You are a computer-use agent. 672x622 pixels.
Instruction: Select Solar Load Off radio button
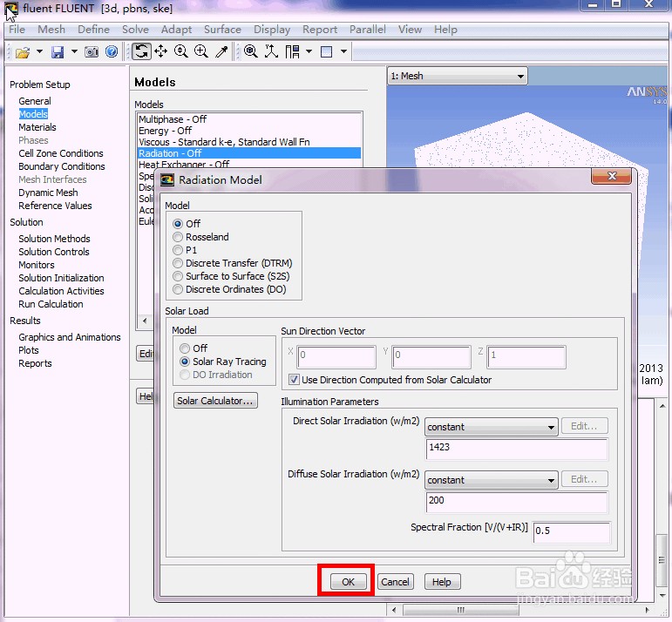185,348
